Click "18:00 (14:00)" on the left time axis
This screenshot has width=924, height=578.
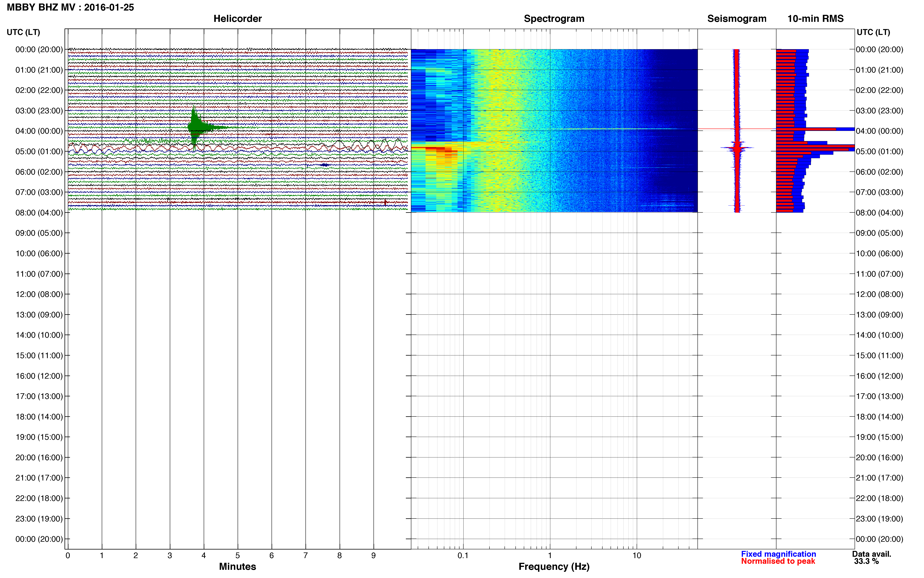39,417
